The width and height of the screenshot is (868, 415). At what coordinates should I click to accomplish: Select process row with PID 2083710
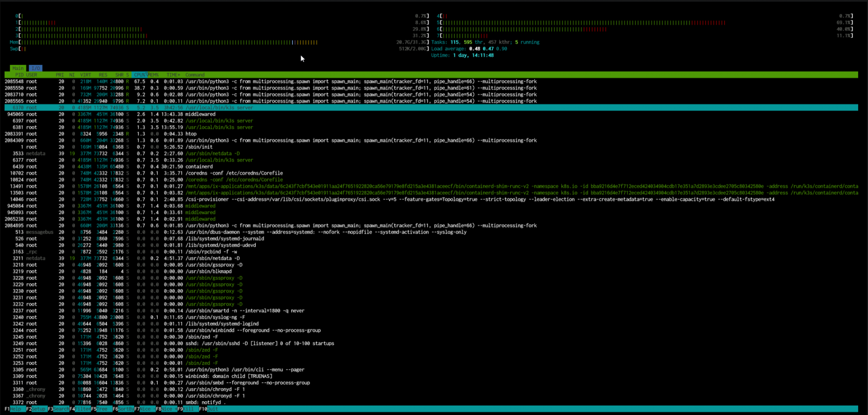431,95
